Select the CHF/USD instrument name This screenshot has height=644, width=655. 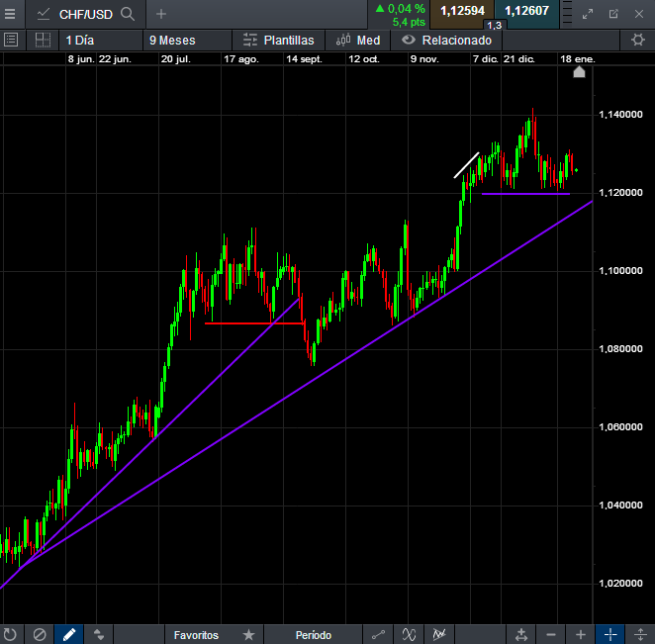coord(86,15)
